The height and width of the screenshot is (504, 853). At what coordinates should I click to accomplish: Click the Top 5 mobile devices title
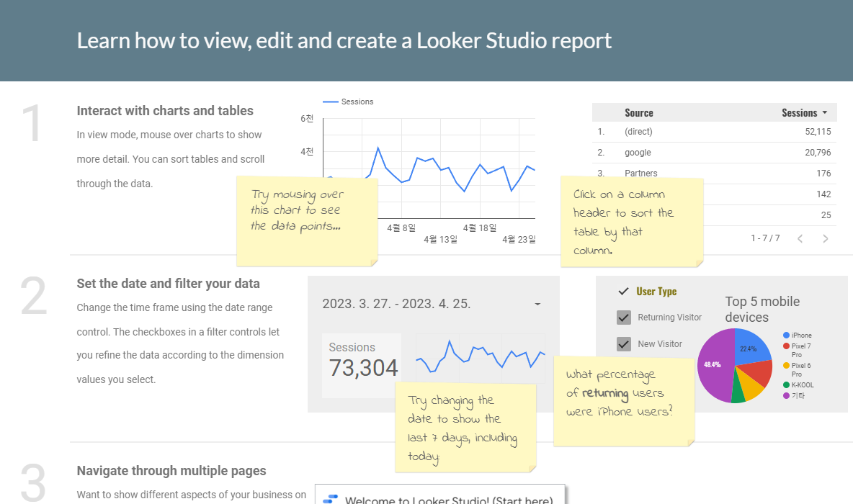pyautogui.click(x=762, y=310)
